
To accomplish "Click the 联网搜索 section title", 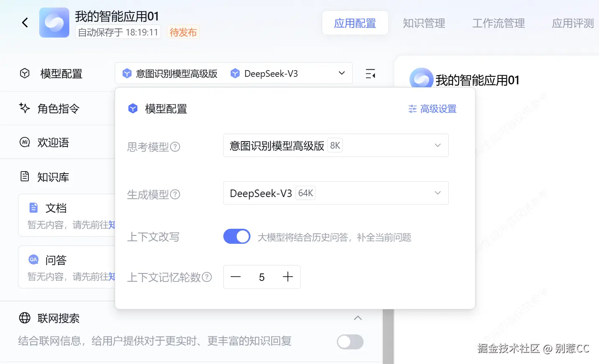I will pos(58,318).
